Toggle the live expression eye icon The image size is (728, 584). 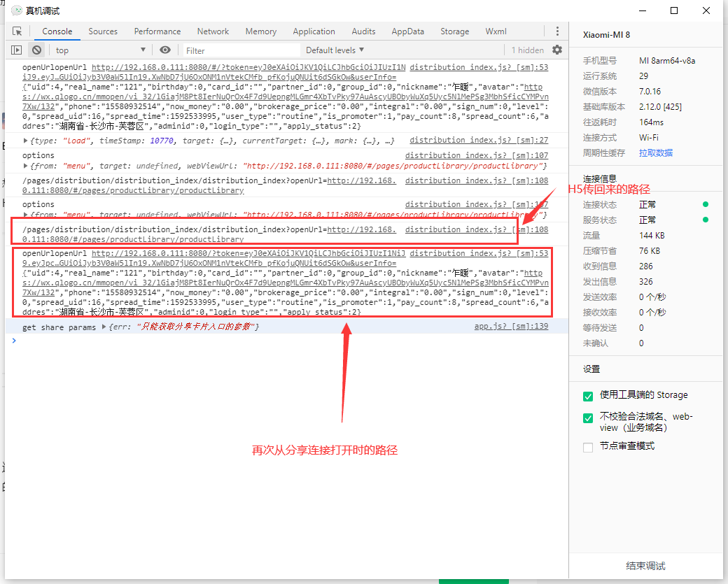(164, 50)
